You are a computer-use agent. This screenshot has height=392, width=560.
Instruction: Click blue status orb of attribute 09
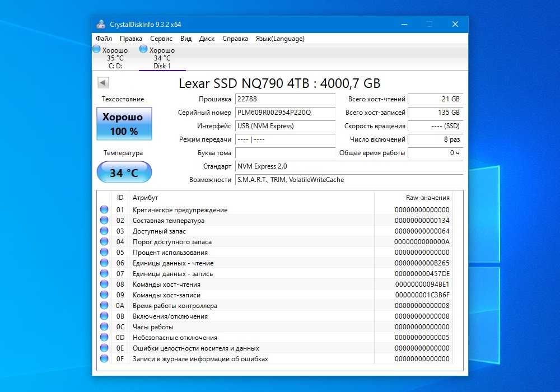coord(104,295)
